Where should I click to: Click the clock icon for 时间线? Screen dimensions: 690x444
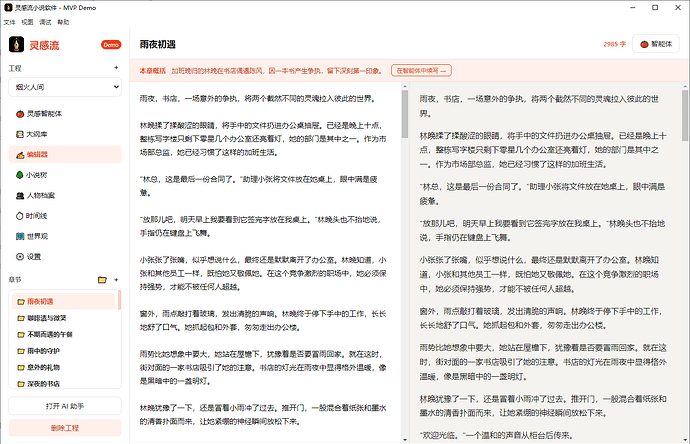click(20, 216)
